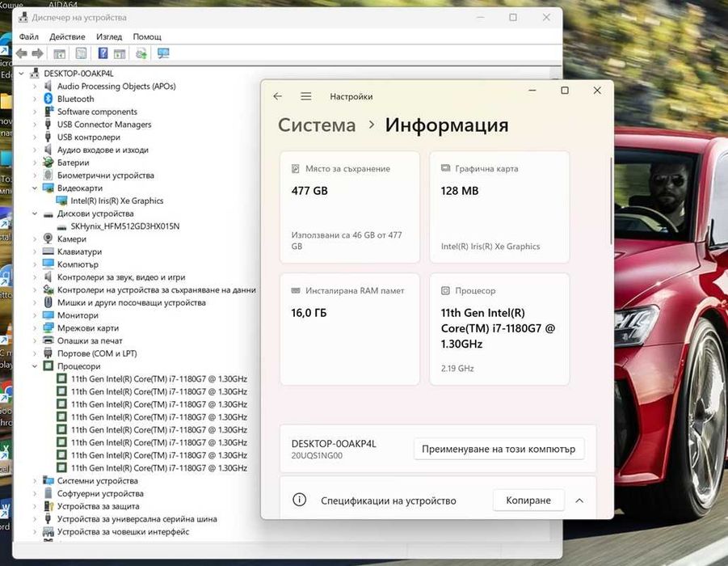Click the blue Help question mark icon
728x566 pixels.
(x=103, y=53)
